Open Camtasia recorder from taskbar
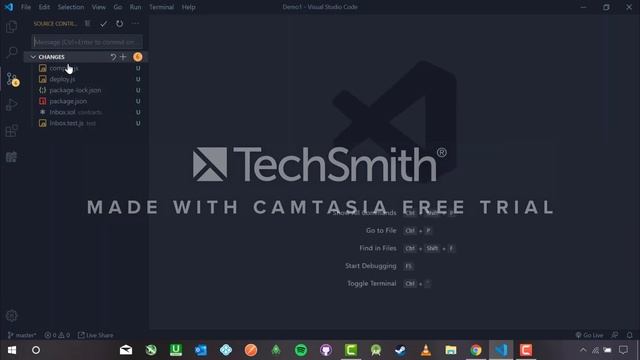Viewport: 640px width, 360px height. pyautogui.click(x=526, y=350)
